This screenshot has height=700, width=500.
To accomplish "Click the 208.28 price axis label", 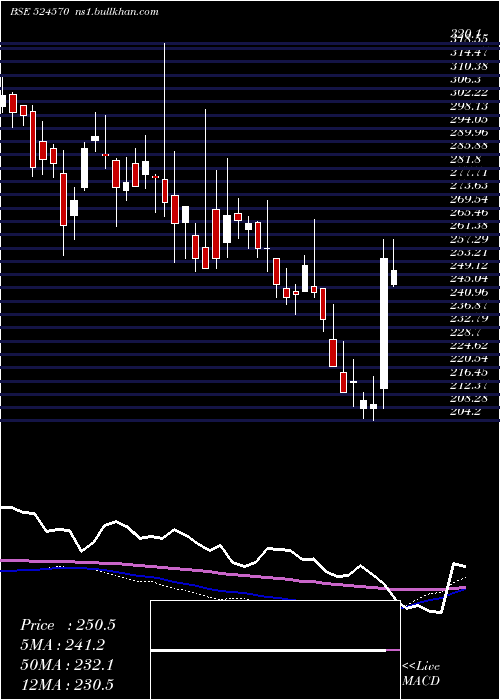I will click(468, 399).
